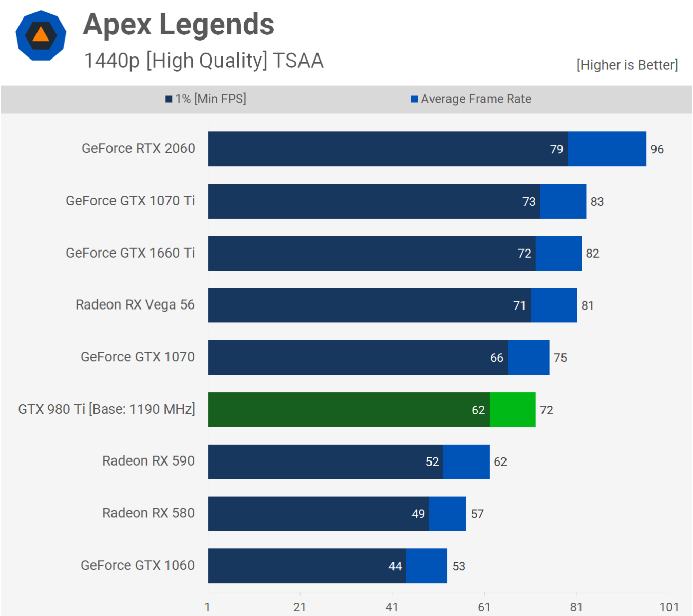This screenshot has width=693, height=616.
Task: Select the "GeForce GTX 1660 Ti" row label
Action: click(130, 253)
